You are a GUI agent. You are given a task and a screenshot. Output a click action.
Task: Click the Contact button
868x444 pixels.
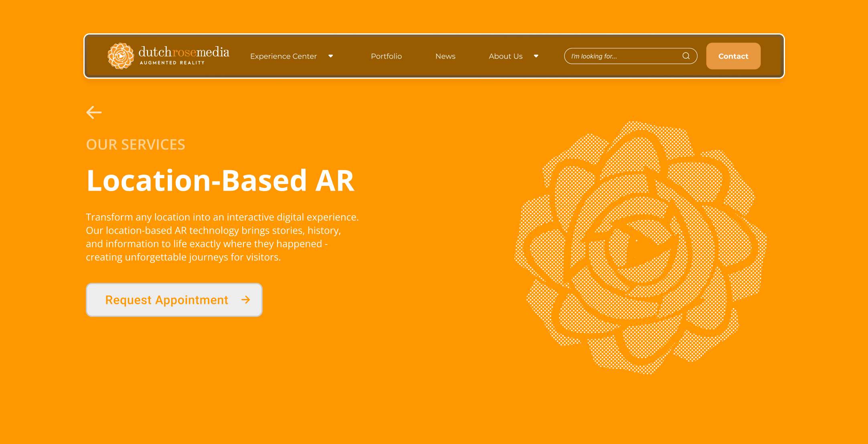(733, 56)
